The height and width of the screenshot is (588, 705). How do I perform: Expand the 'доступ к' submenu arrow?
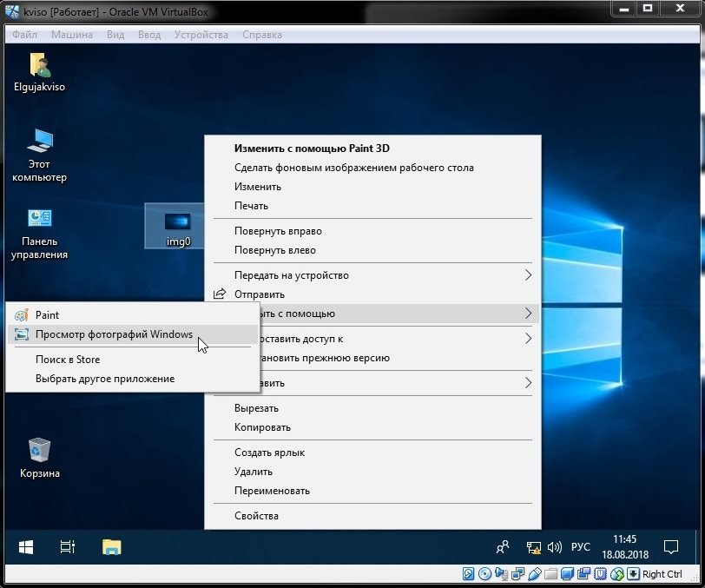[x=528, y=339]
